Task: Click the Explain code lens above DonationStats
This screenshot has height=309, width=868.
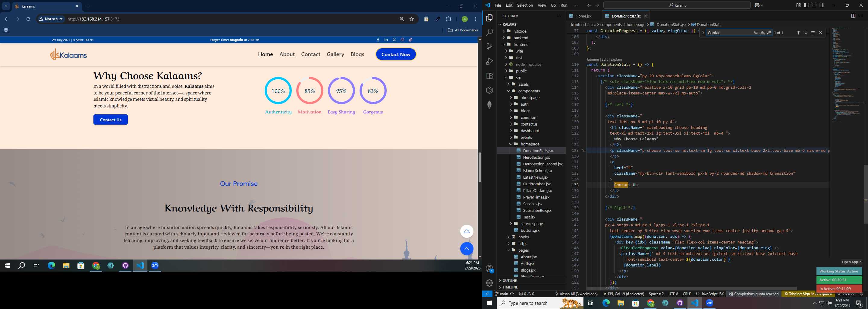Action: 616,59
